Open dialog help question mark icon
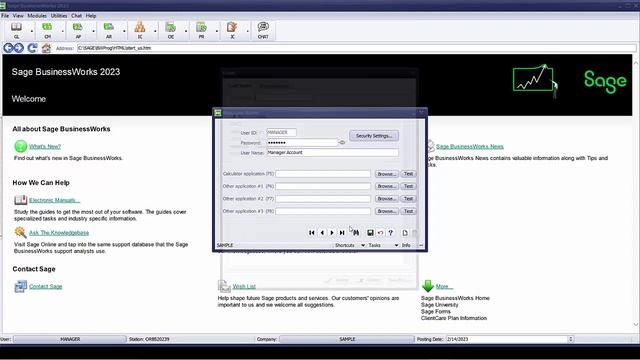The height and width of the screenshot is (360, 640). point(391,233)
